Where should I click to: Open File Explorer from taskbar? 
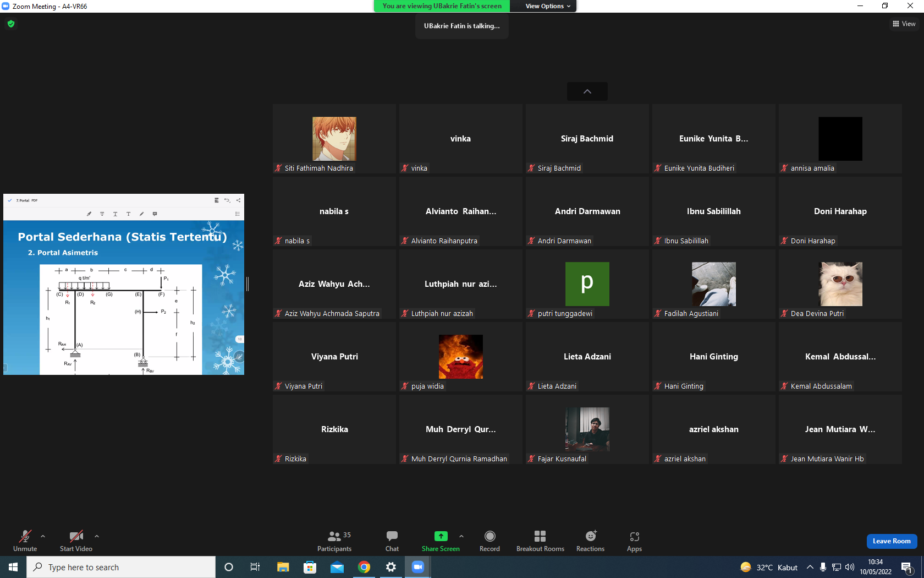(x=283, y=567)
